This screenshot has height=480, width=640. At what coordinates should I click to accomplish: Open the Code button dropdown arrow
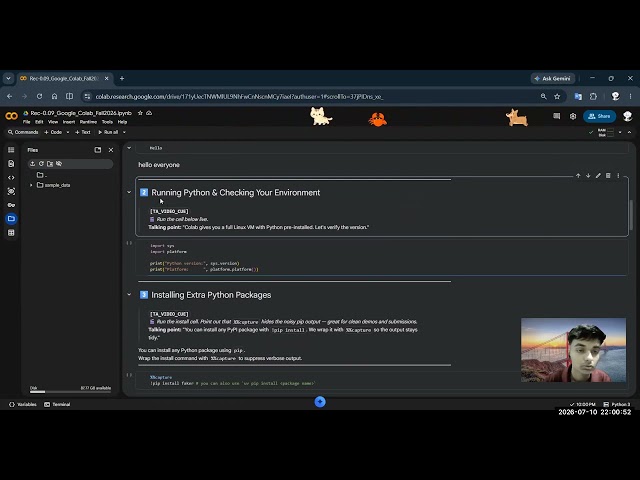pyautogui.click(x=68, y=132)
